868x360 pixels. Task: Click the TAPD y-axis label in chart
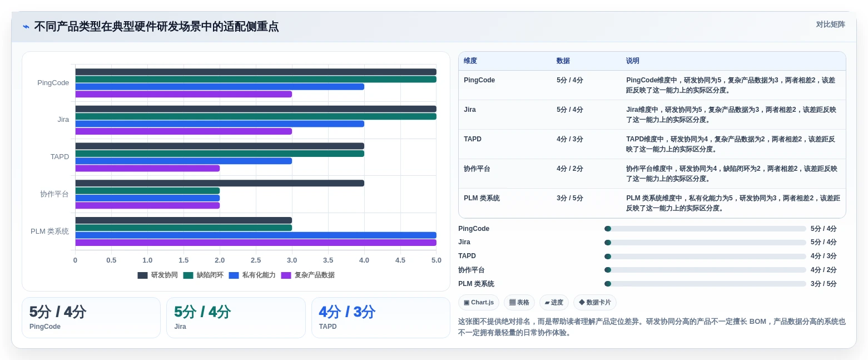(59, 157)
